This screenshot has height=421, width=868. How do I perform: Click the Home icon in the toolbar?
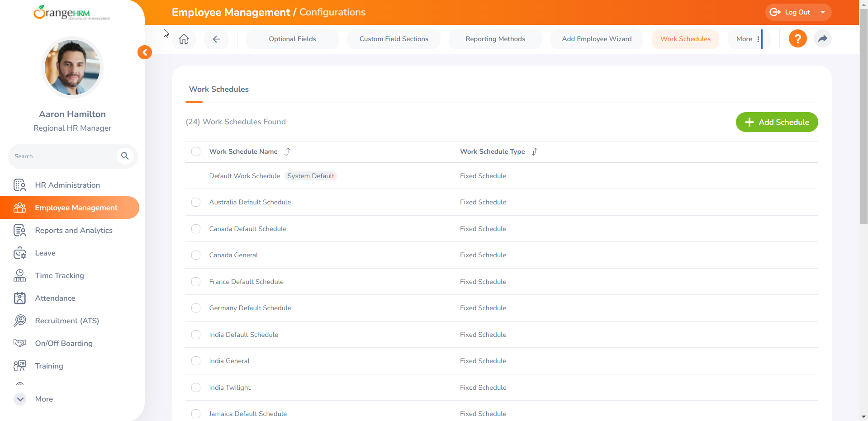coord(184,39)
